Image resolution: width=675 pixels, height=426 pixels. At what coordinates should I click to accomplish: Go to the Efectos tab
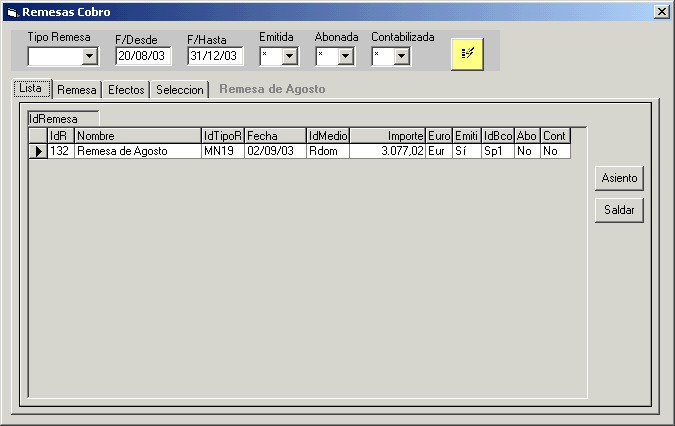coord(126,90)
